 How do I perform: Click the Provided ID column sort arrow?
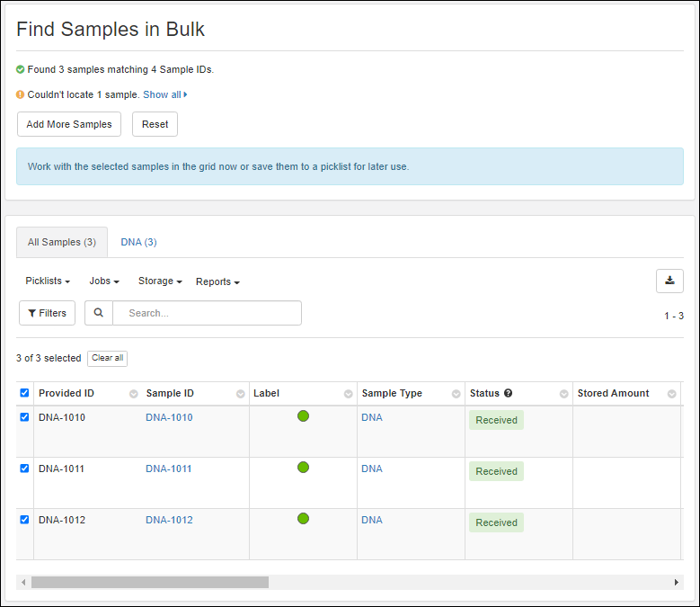133,394
